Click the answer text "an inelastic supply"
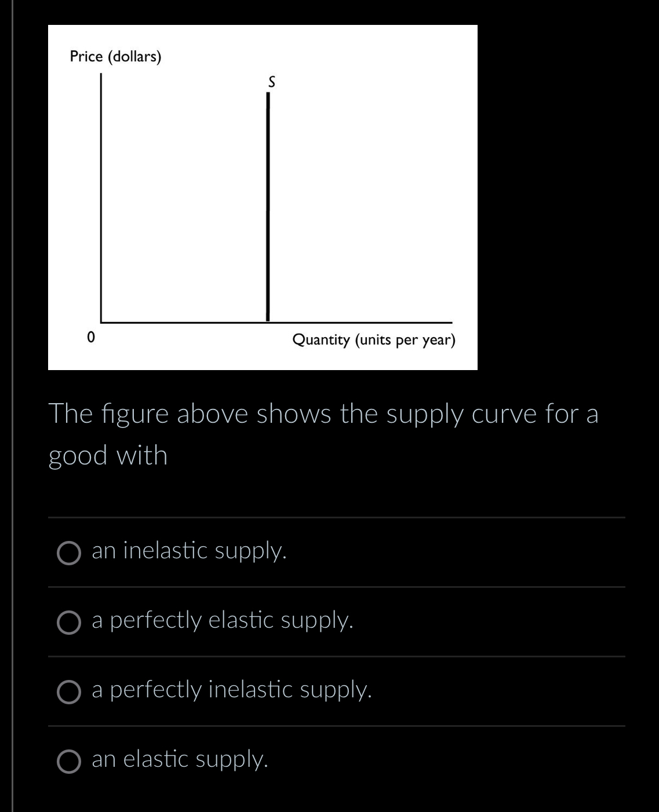 tap(188, 551)
